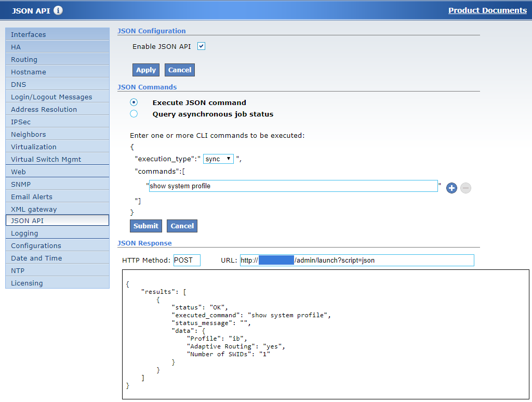532x402 pixels.
Task: Click the HTTP Method field showing POST
Action: [x=187, y=260]
